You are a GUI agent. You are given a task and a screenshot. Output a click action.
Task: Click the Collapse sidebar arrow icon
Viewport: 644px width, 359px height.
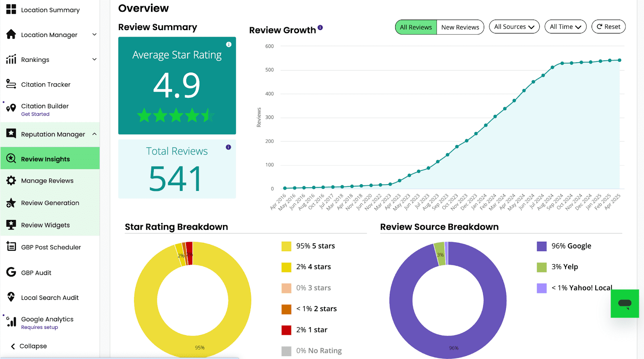pyautogui.click(x=13, y=346)
